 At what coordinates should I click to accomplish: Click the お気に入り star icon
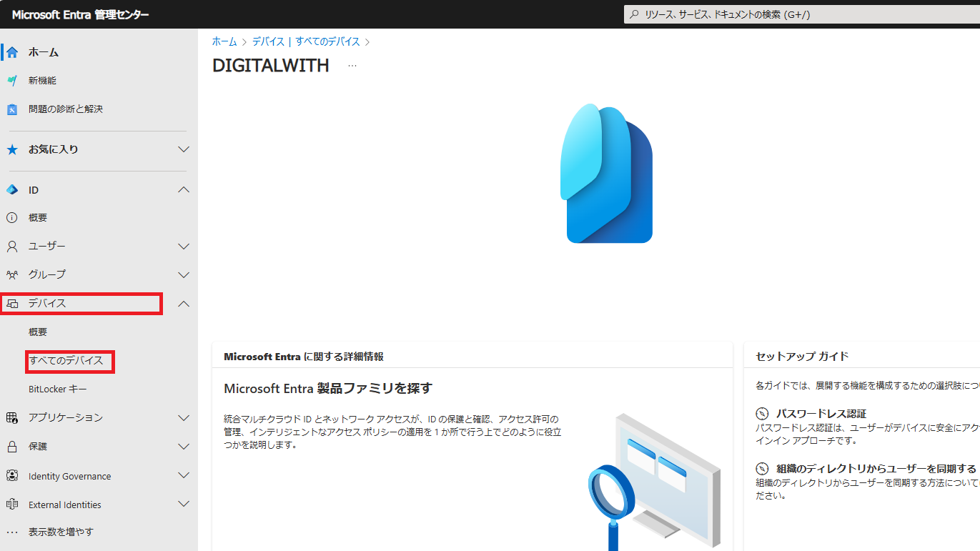[12, 150]
